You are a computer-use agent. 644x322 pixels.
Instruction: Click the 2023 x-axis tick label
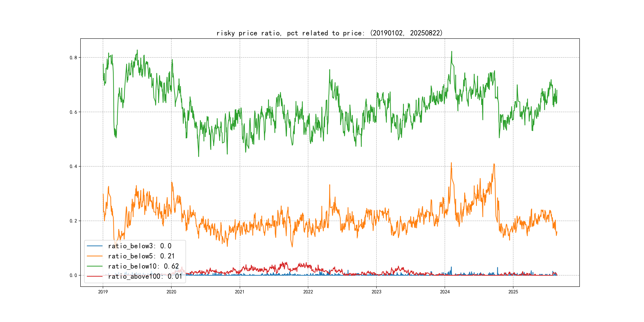[x=376, y=292]
